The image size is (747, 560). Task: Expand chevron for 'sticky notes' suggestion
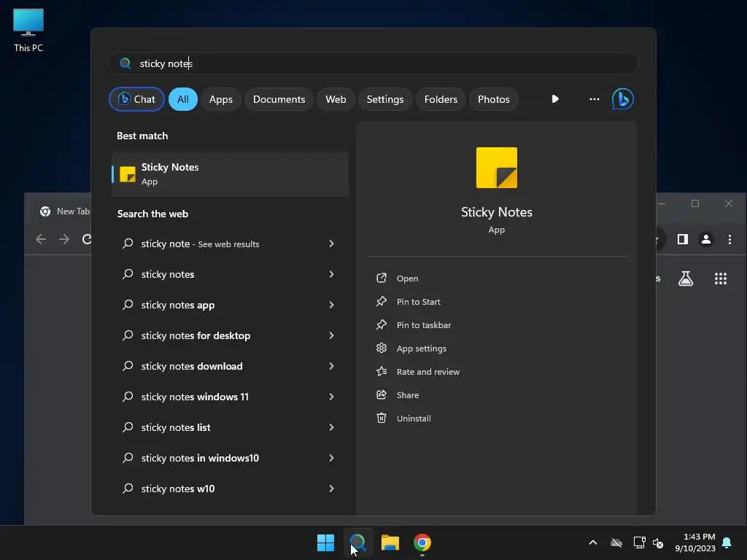332,274
